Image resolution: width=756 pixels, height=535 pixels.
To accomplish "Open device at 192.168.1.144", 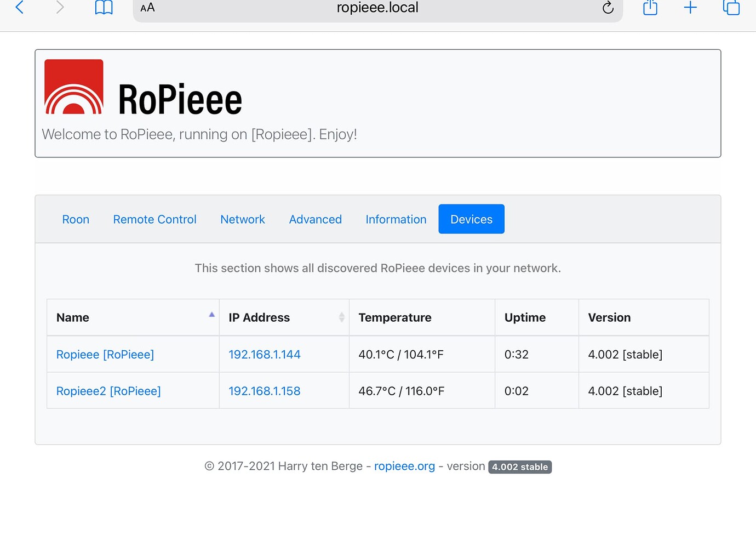I will coord(265,354).
